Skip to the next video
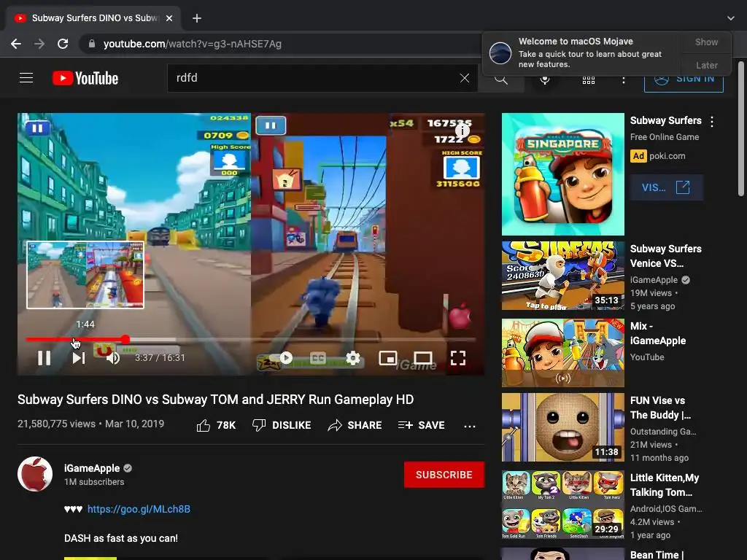The image size is (747, 560). (x=79, y=357)
